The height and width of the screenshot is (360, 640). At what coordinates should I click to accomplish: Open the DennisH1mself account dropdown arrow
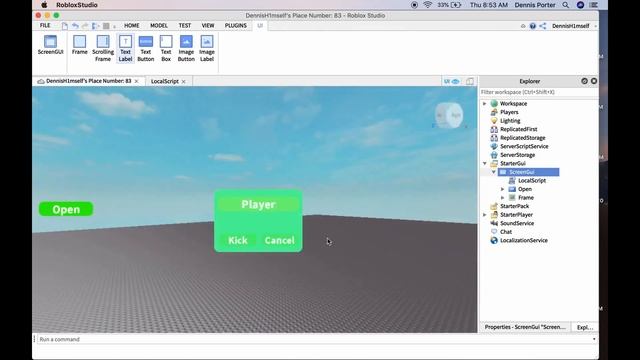[596, 26]
